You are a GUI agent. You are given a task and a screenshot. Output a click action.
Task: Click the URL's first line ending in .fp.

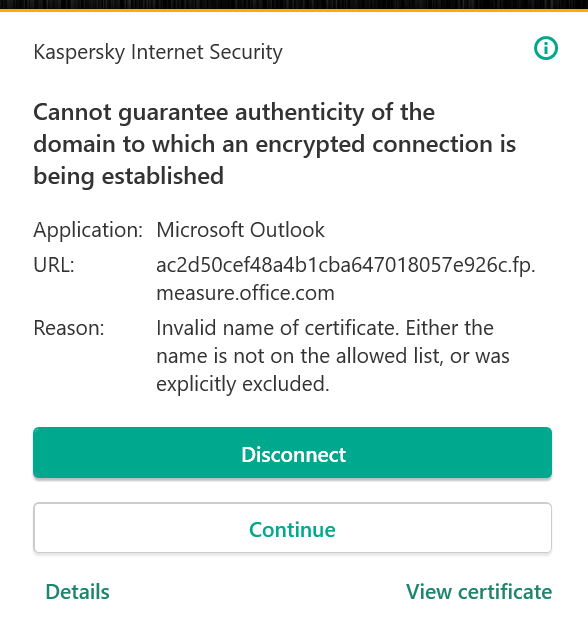pos(346,265)
